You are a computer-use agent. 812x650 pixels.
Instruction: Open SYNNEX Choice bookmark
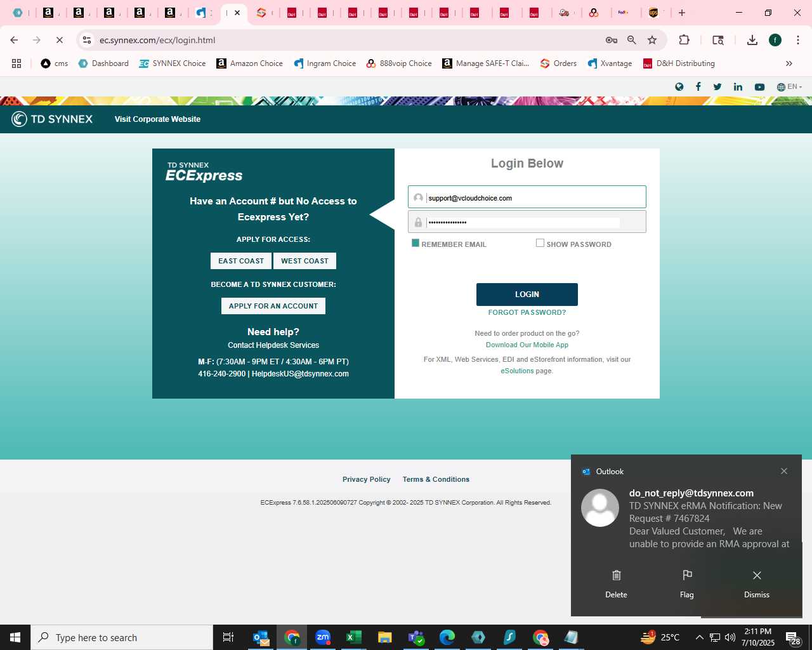[173, 63]
